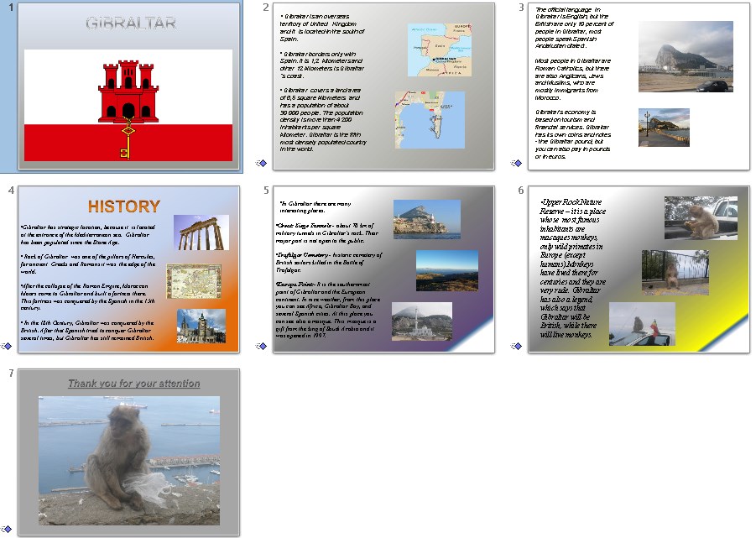Click the slide number 4 label

pyautogui.click(x=11, y=190)
